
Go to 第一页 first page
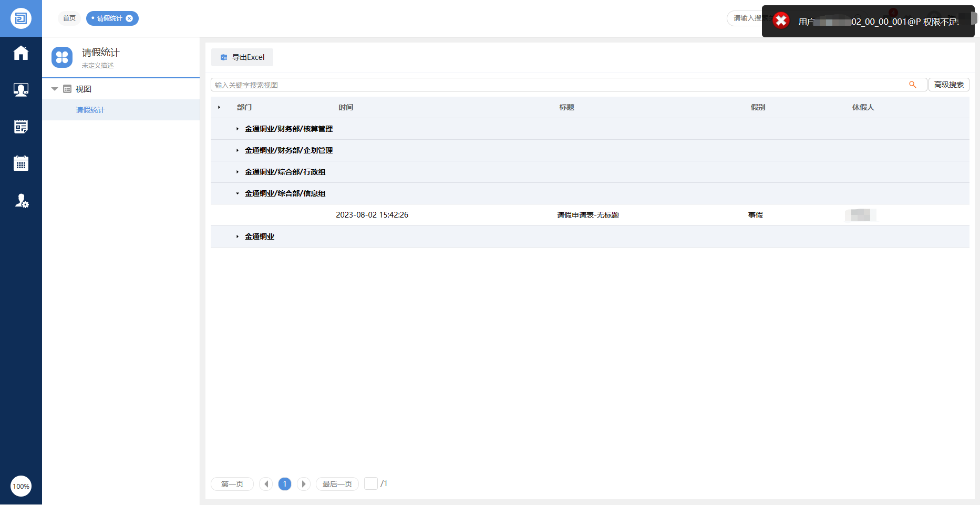click(232, 484)
